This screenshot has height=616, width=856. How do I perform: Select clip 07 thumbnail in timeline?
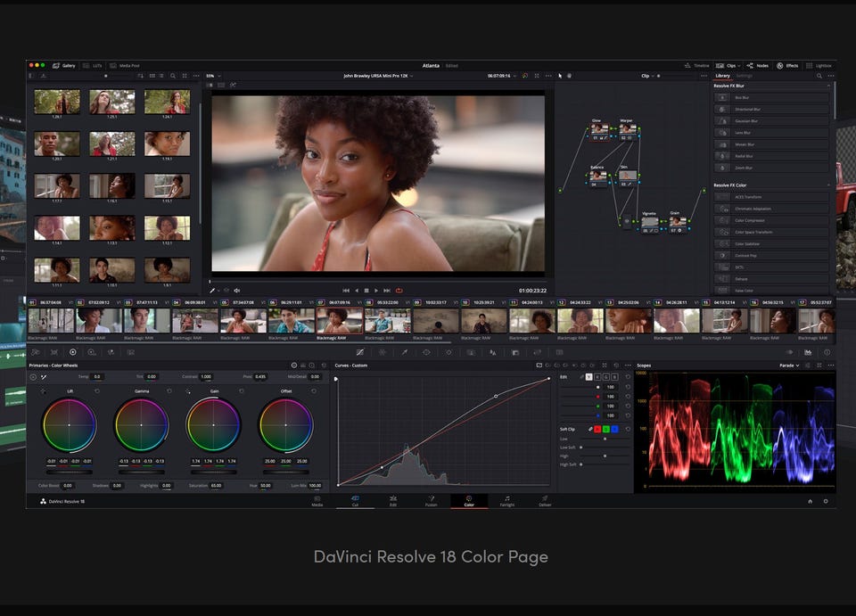click(x=340, y=320)
